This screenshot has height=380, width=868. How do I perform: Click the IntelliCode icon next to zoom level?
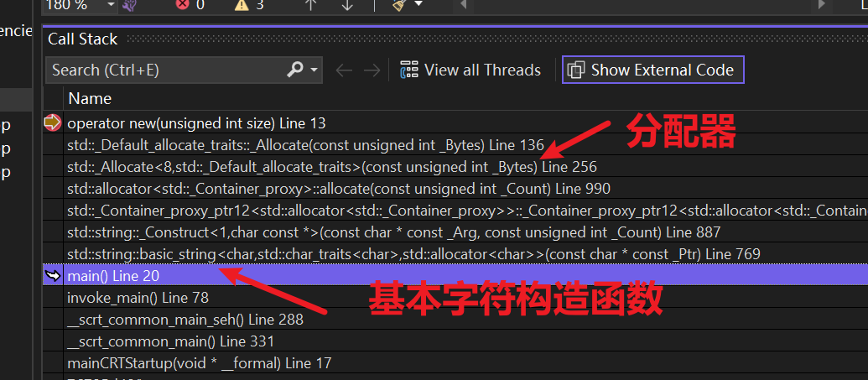[x=131, y=5]
